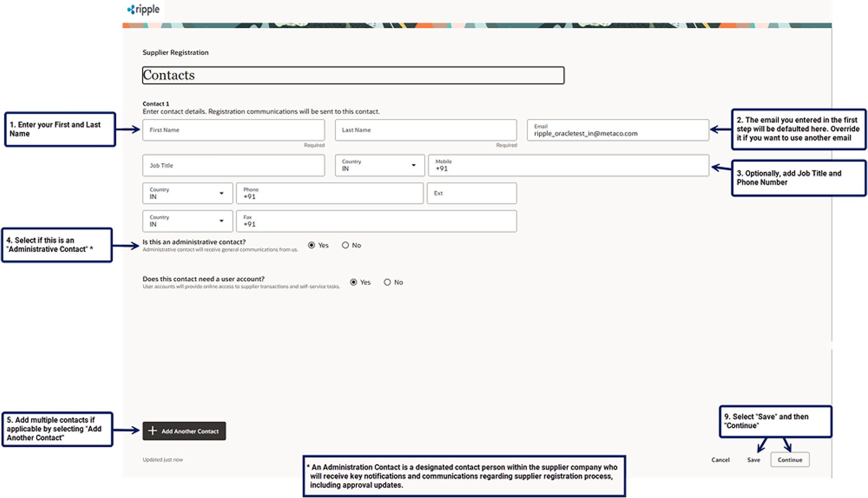Viewport: 868px width, 498px height.
Task: Open the Phone country dropdown
Action: 188,193
